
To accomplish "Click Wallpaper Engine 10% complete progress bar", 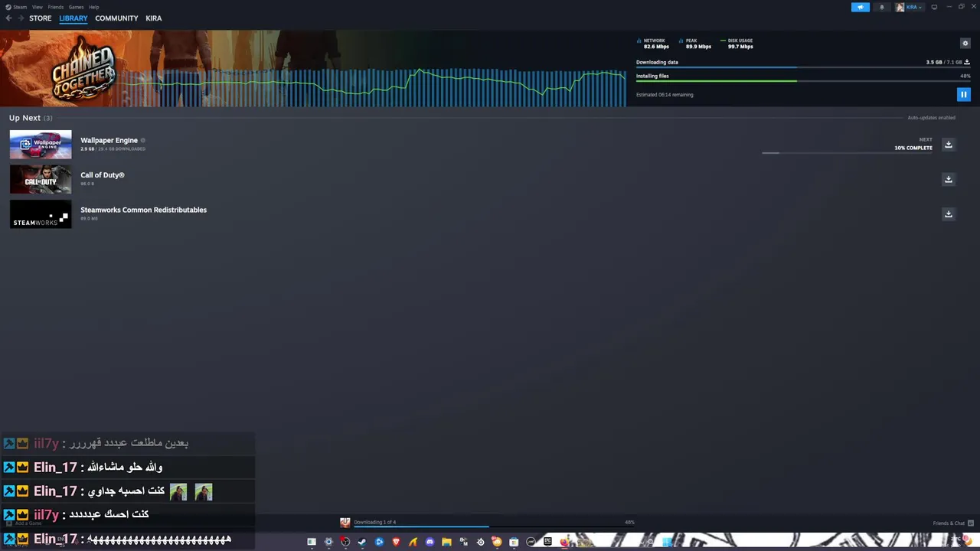I will coord(847,153).
